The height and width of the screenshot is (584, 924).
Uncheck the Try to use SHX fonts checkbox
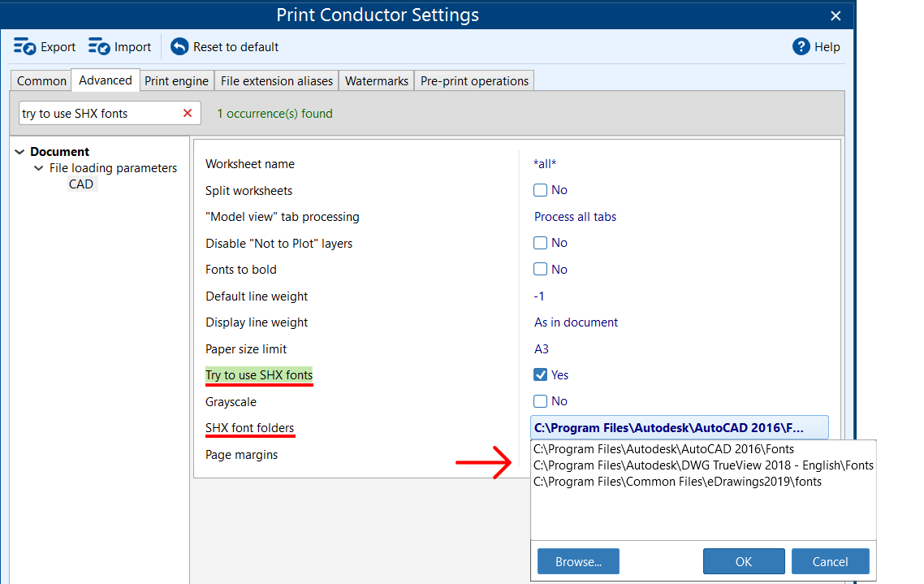click(541, 375)
